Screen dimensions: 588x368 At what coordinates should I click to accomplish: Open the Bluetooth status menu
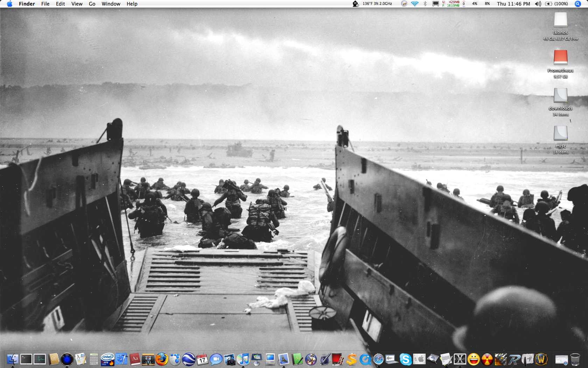pos(425,4)
